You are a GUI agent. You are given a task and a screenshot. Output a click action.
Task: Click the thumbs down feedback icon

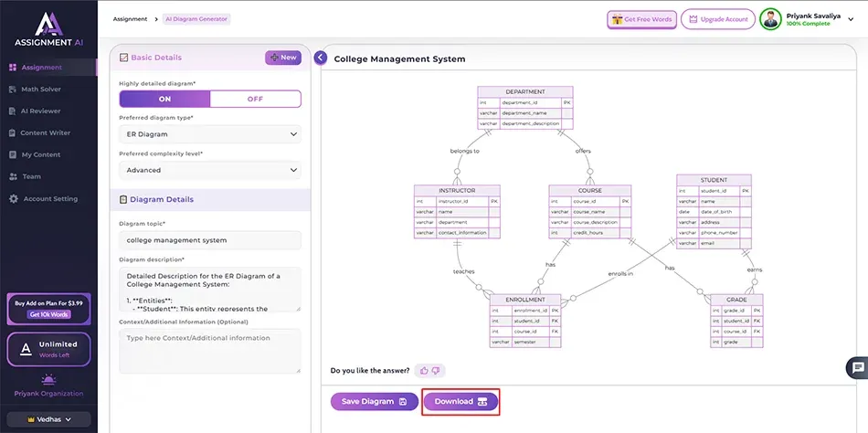point(436,370)
